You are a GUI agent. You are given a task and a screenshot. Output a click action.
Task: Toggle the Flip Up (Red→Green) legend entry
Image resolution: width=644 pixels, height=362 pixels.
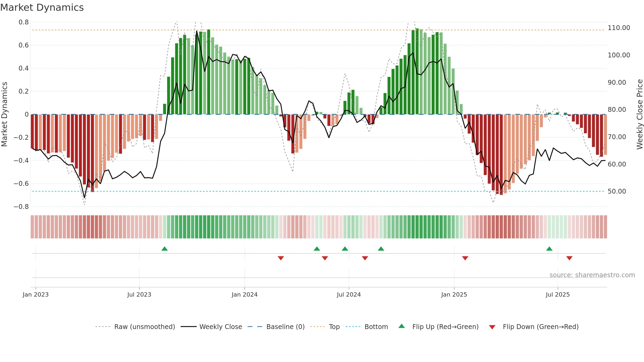pos(438,327)
